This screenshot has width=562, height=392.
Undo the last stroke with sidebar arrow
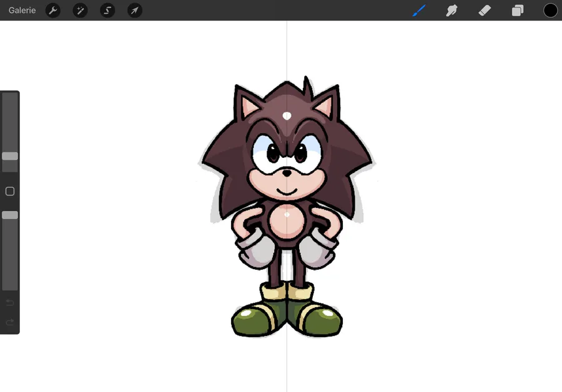(10, 303)
